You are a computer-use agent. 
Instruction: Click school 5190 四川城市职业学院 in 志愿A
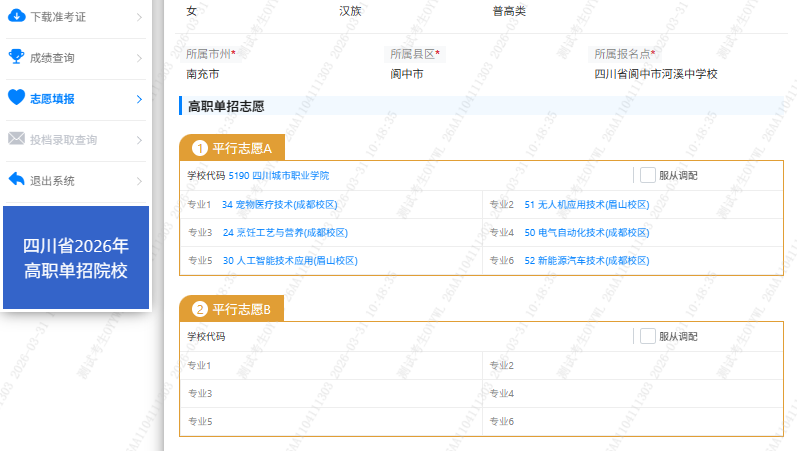[x=279, y=175]
